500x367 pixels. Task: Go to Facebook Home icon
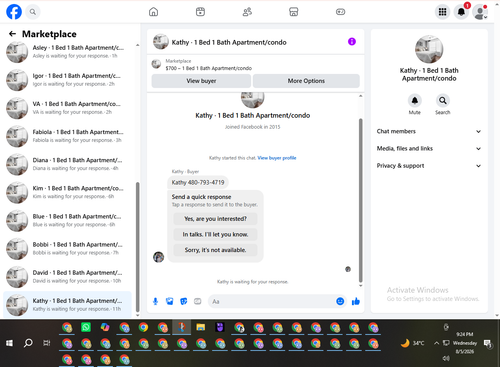click(153, 12)
